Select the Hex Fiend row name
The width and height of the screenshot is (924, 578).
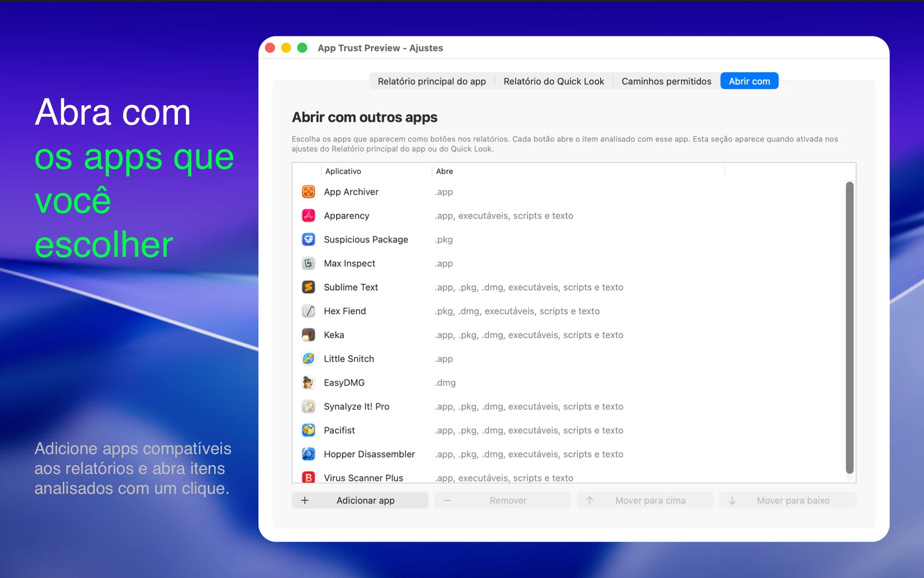[345, 311]
